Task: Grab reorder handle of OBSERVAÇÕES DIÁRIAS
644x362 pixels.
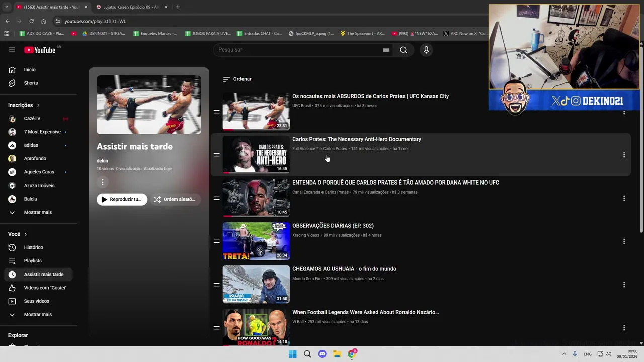Action: point(216,241)
